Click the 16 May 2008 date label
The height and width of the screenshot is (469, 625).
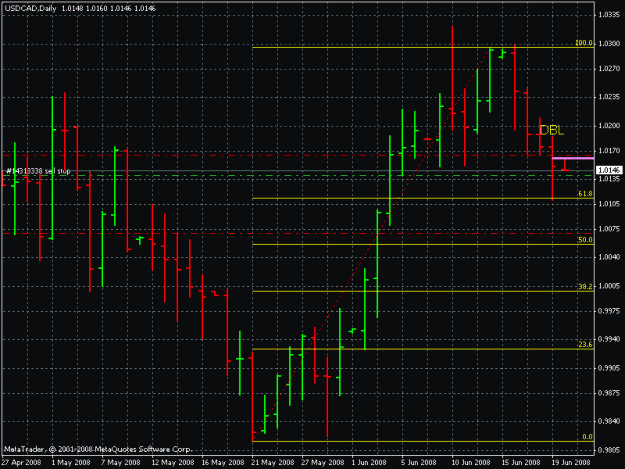pyautogui.click(x=222, y=462)
